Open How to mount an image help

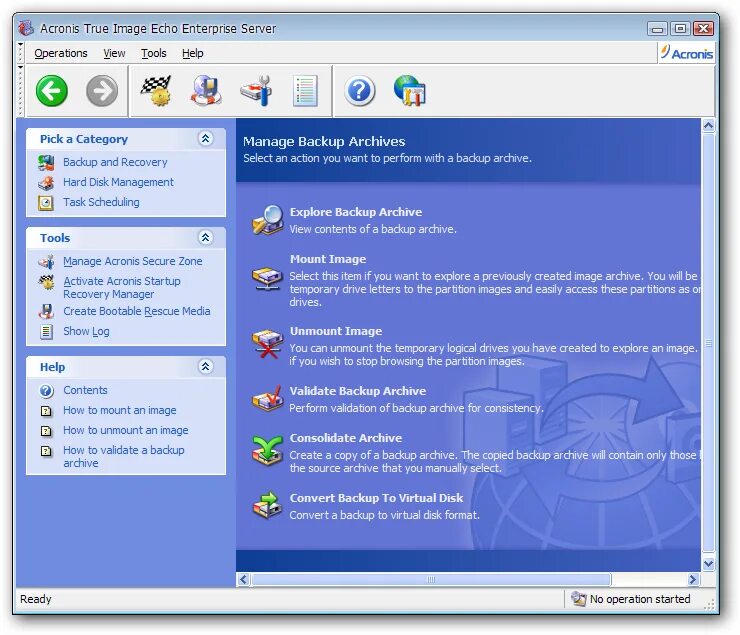[120, 410]
